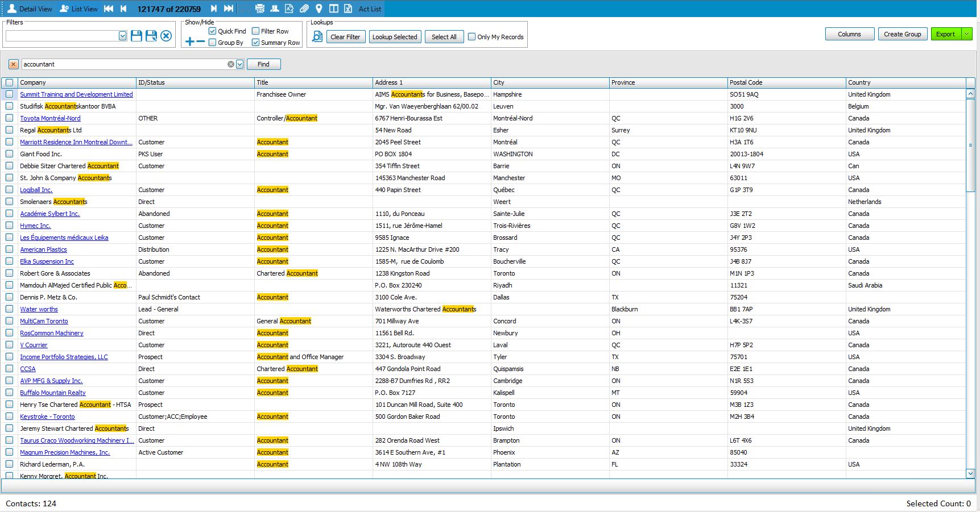Image resolution: width=980 pixels, height=512 pixels.
Task: Jump to the last record
Action: 229,9
